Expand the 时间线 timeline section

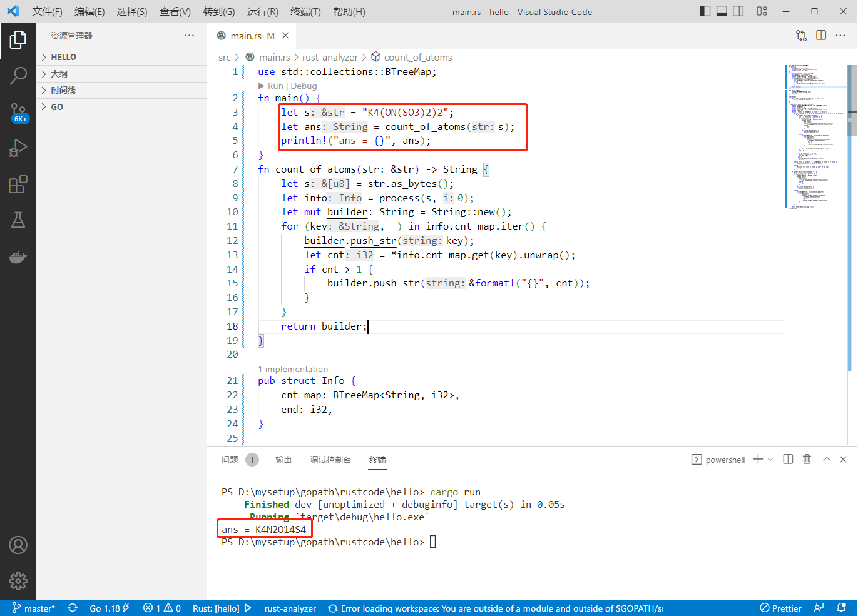pyautogui.click(x=122, y=90)
